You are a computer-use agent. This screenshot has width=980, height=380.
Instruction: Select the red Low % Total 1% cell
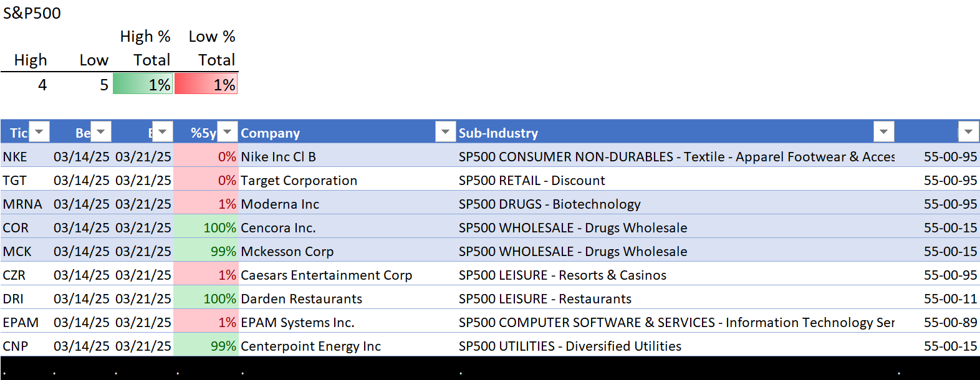click(x=206, y=85)
